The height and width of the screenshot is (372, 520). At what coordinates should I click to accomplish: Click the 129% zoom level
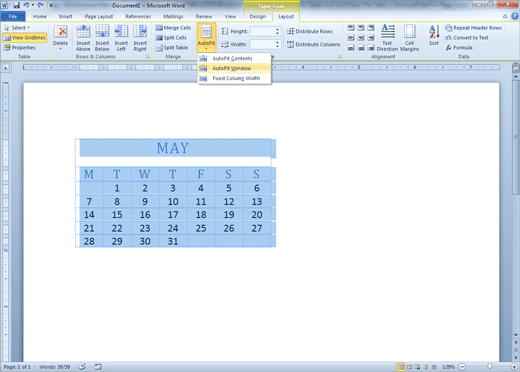point(448,367)
